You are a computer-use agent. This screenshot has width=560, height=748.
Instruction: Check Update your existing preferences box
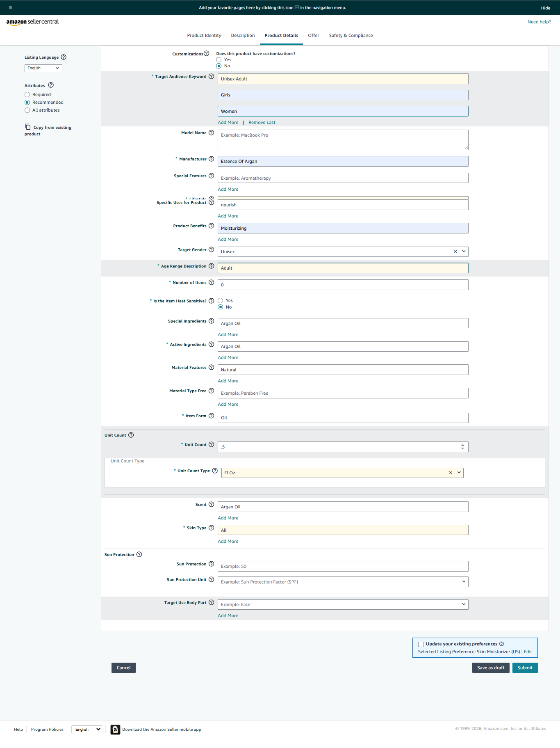tap(421, 644)
